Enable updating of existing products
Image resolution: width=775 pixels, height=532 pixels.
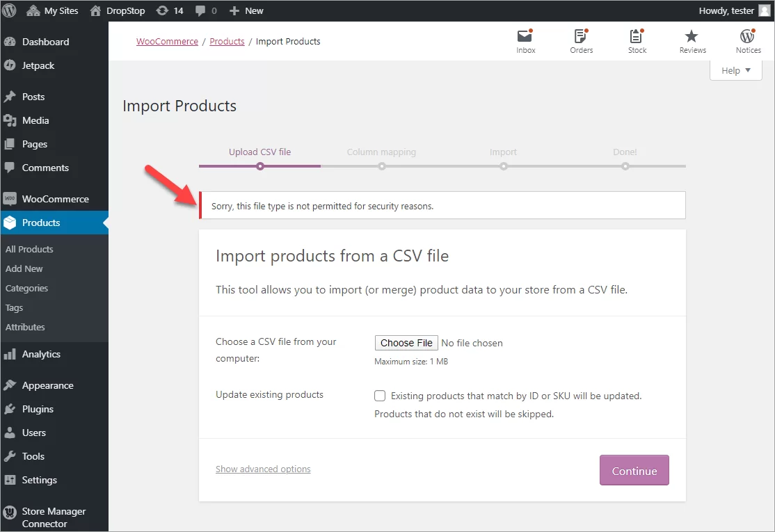[x=380, y=395]
